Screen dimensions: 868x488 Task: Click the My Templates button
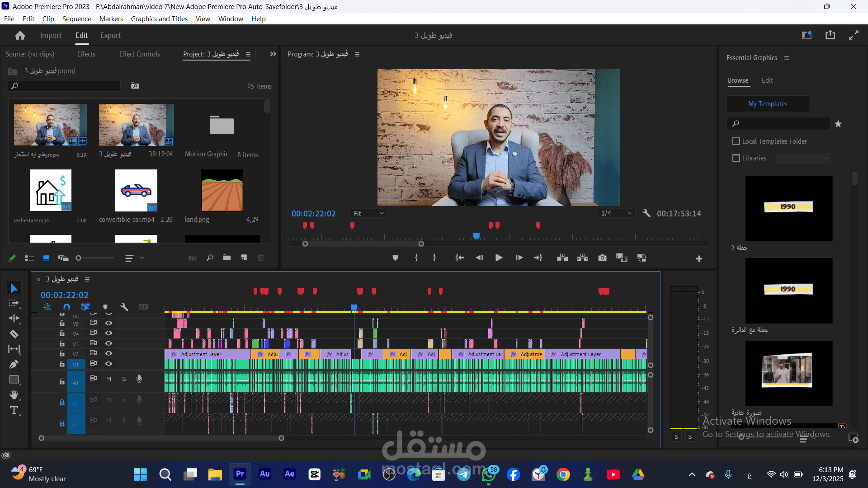tap(768, 104)
